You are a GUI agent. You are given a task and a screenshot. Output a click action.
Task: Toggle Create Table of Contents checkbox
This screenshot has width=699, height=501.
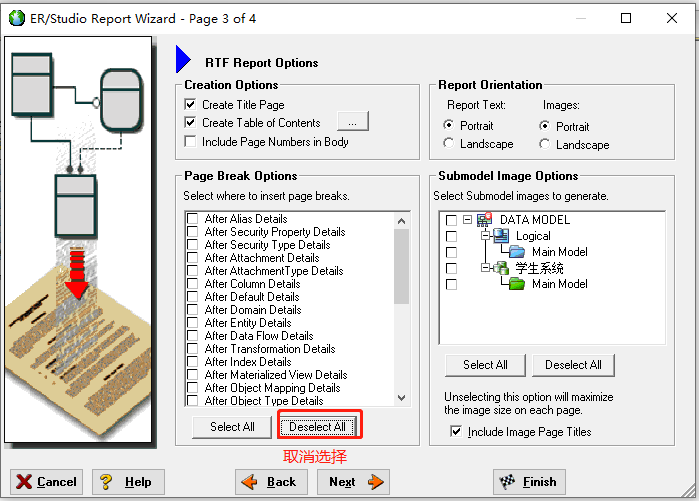[x=190, y=122]
